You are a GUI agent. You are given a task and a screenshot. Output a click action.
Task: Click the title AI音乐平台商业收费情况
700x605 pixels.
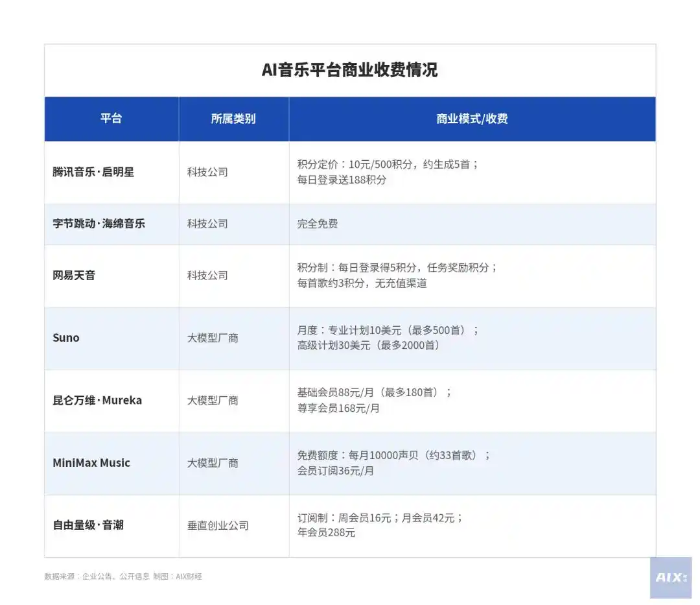coord(349,69)
